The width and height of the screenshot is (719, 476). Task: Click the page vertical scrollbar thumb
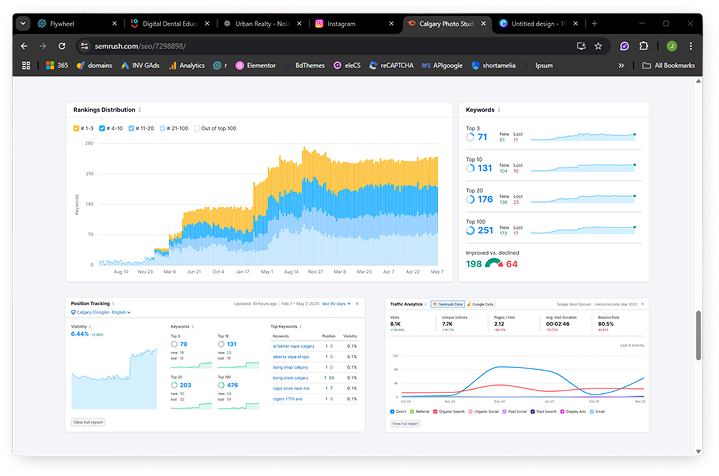pos(698,335)
